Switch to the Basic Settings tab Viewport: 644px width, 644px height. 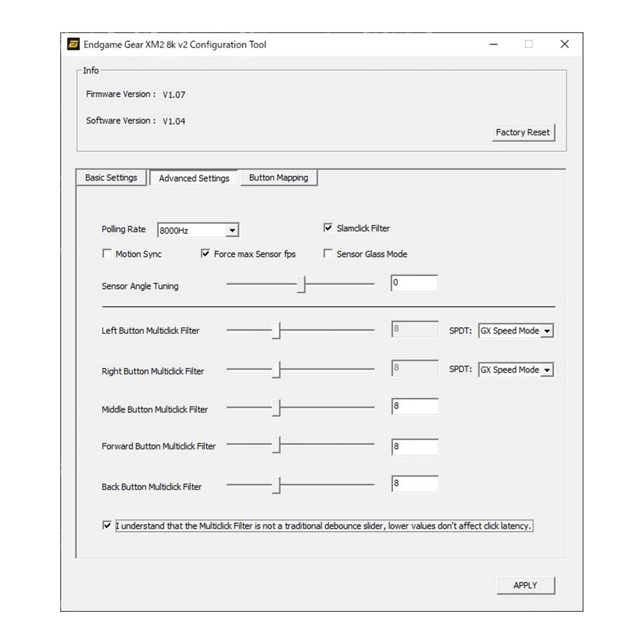(x=111, y=178)
